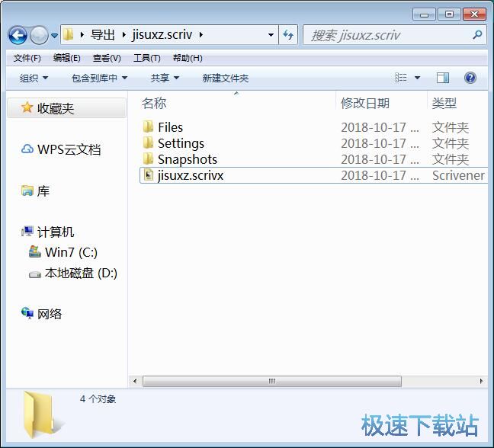The width and height of the screenshot is (494, 448).
Task: Select the Settings folder name
Action: click(x=181, y=143)
